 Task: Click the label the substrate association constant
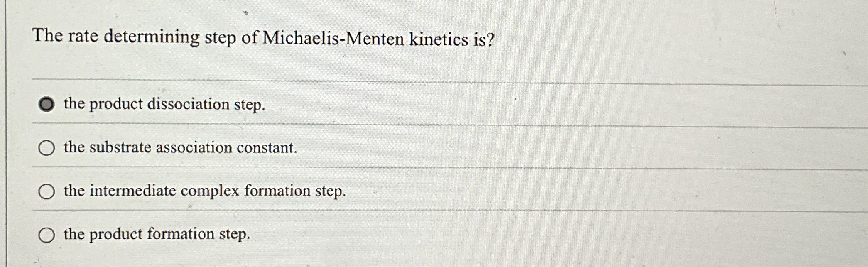tap(179, 147)
